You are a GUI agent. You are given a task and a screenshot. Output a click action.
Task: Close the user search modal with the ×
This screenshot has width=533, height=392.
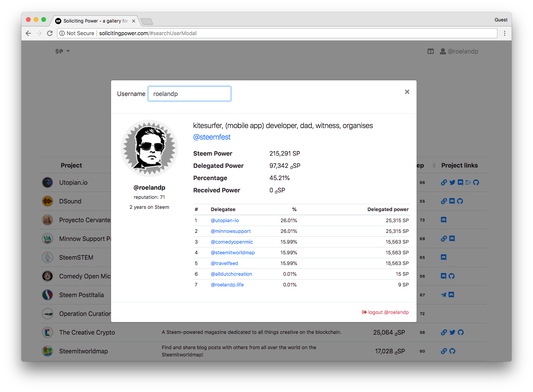pos(407,92)
